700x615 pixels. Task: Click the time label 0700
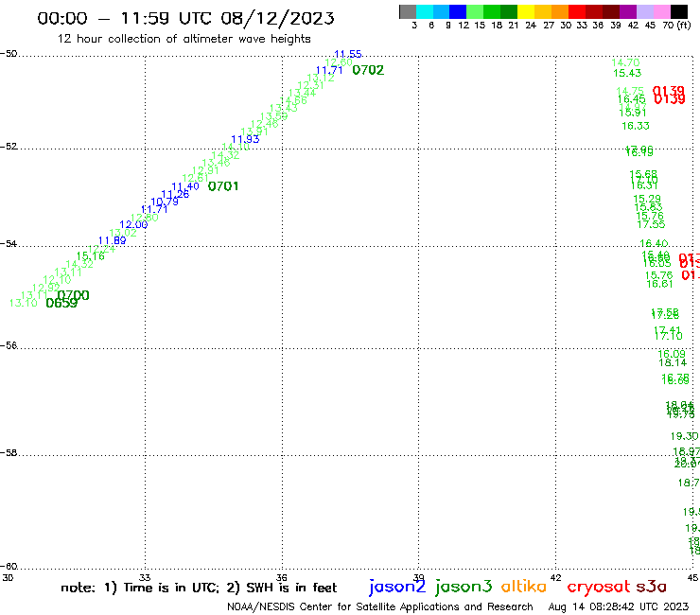[x=74, y=295]
